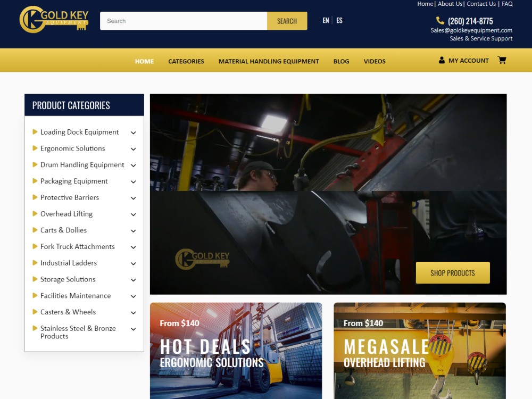Click the arrow bullet beside Industrial Ladders
The height and width of the screenshot is (399, 532).
(x=35, y=263)
